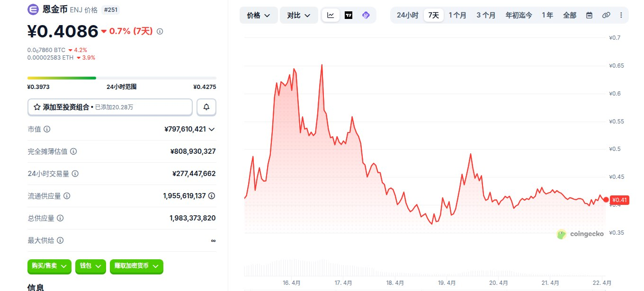Select the 24小时 time range tab
The width and height of the screenshot is (644, 291).
point(407,15)
